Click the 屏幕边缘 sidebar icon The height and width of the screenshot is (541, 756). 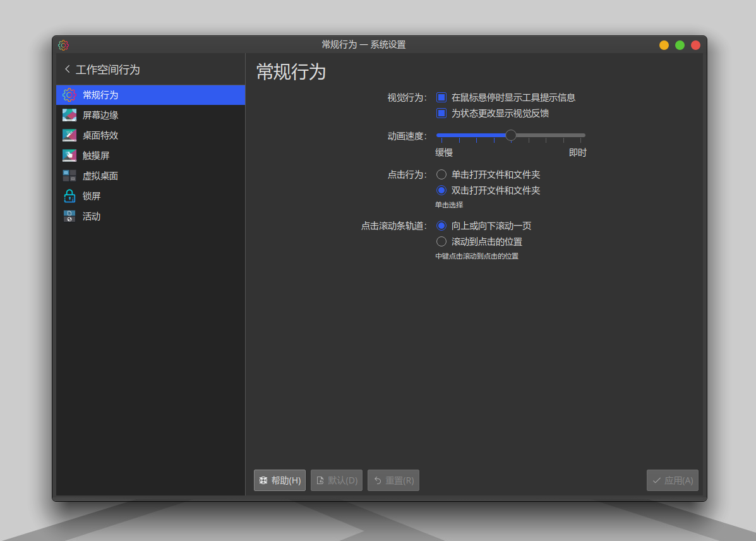click(x=69, y=116)
